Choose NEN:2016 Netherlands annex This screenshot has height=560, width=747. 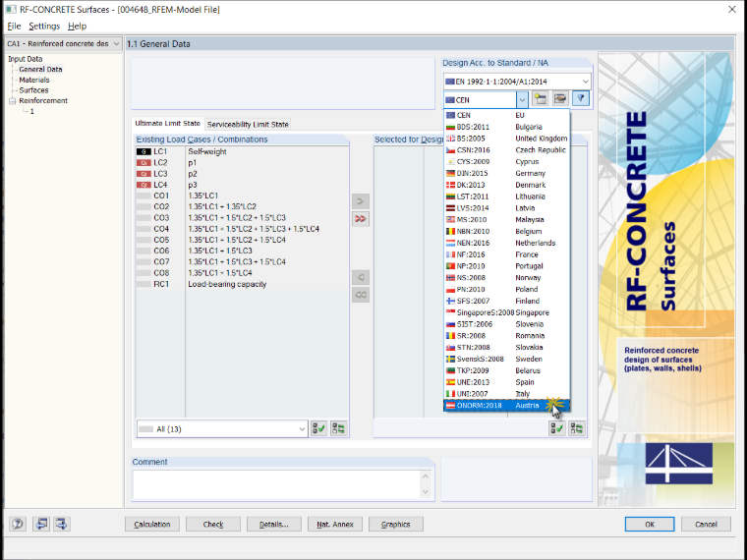506,243
